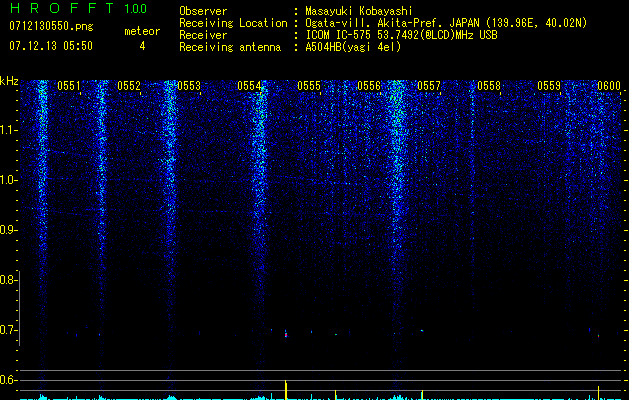Click the kHz axis unit label

click(x=9, y=81)
